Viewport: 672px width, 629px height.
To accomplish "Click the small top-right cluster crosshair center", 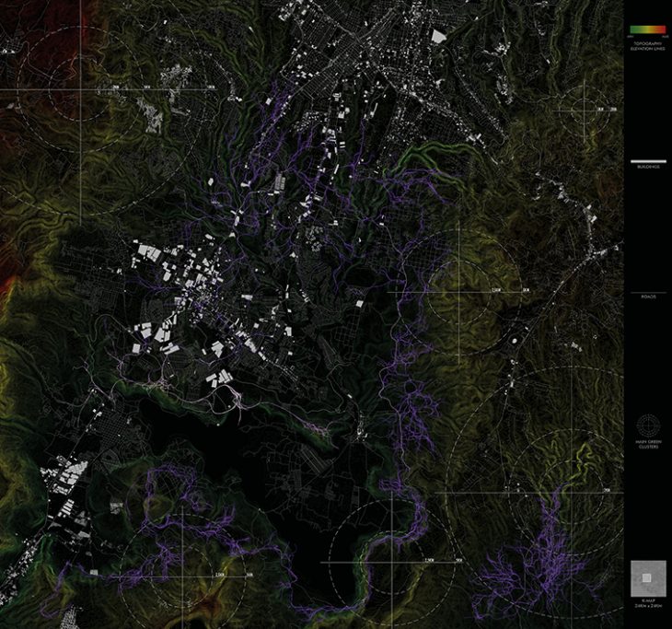I will 585,109.
